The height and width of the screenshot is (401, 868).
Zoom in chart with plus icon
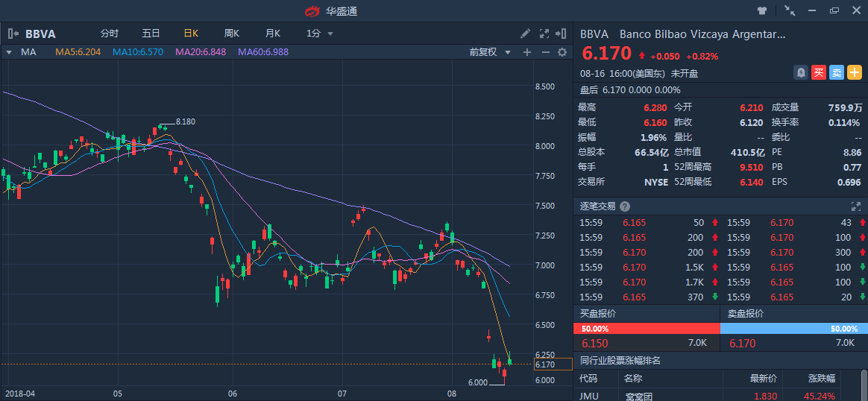tap(527, 52)
